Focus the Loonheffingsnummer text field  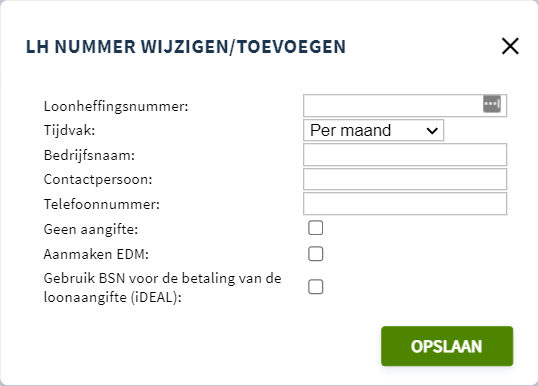point(405,106)
